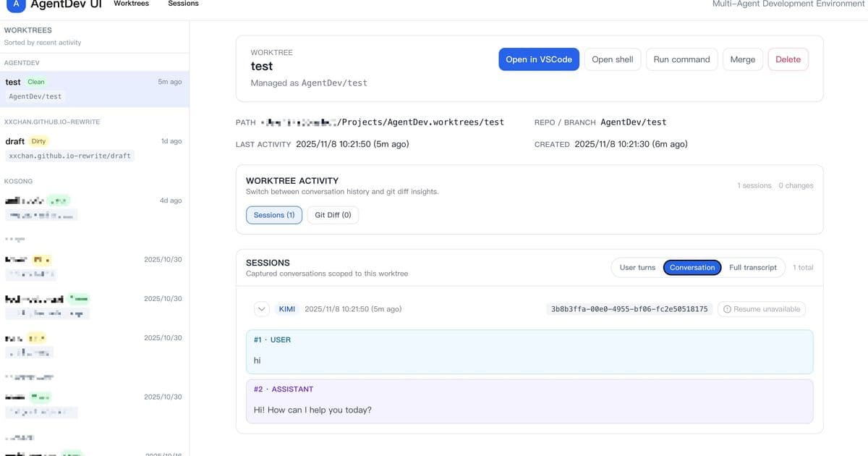
Task: Collapse the KIMI session entry
Action: [x=260, y=308]
